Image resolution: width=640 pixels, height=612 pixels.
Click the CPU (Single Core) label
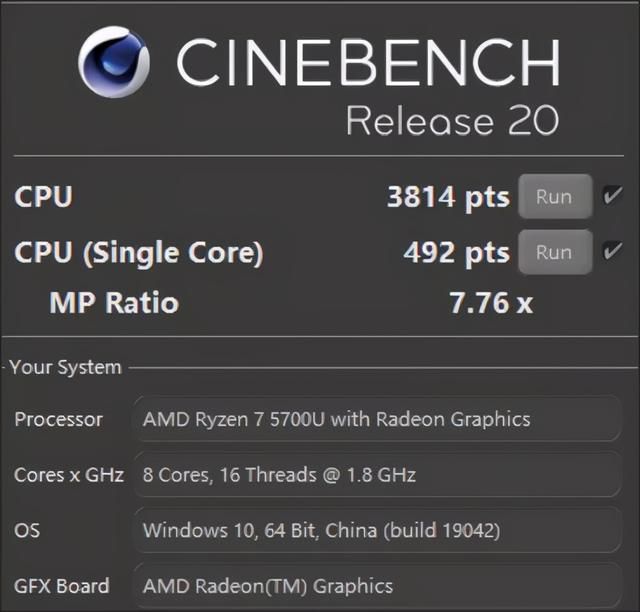pos(139,253)
